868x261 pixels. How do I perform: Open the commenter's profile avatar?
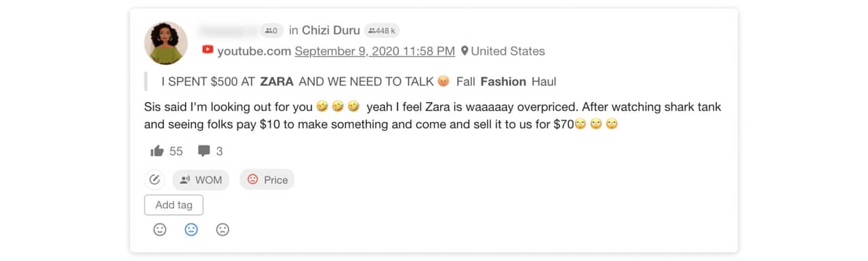pyautogui.click(x=166, y=43)
